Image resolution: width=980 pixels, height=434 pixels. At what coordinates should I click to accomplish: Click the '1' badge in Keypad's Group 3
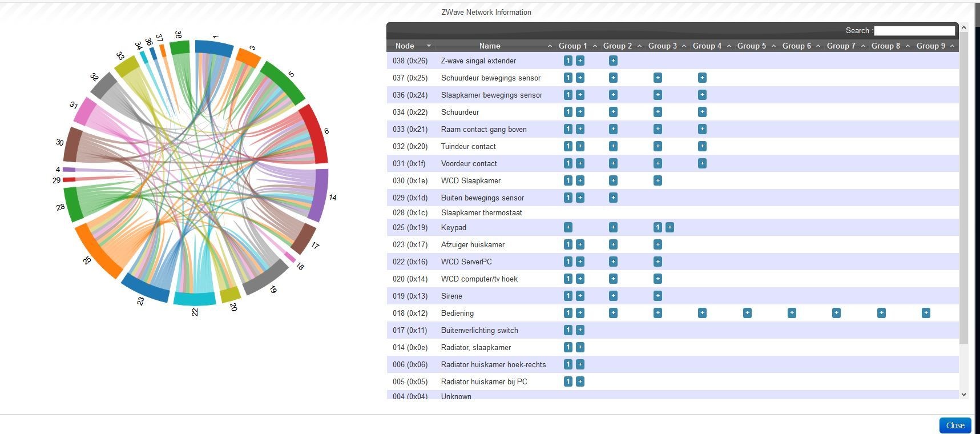tap(658, 227)
